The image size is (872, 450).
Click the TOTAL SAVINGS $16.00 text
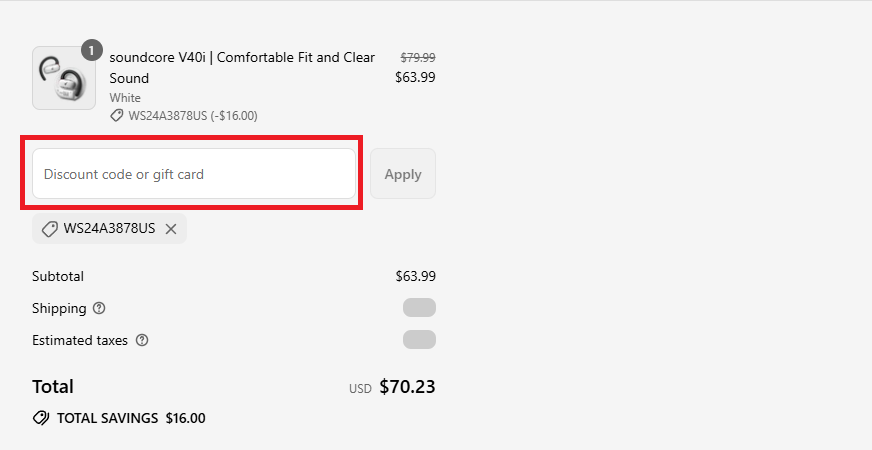(x=131, y=418)
